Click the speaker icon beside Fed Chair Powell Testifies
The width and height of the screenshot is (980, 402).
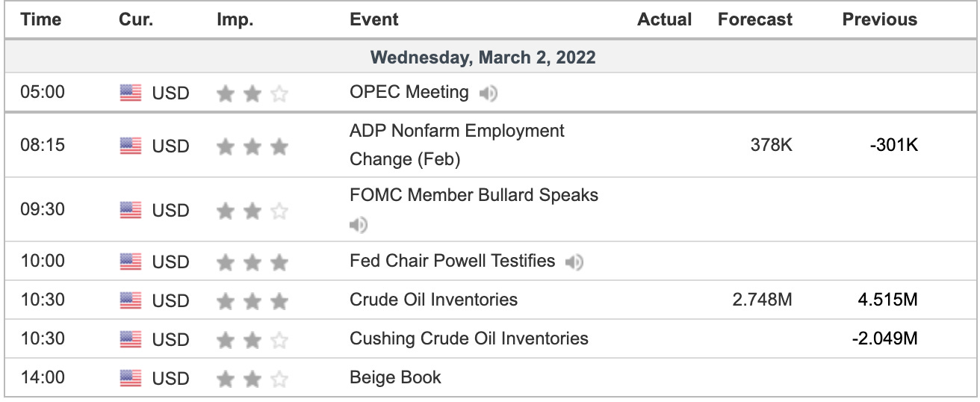pos(574,262)
